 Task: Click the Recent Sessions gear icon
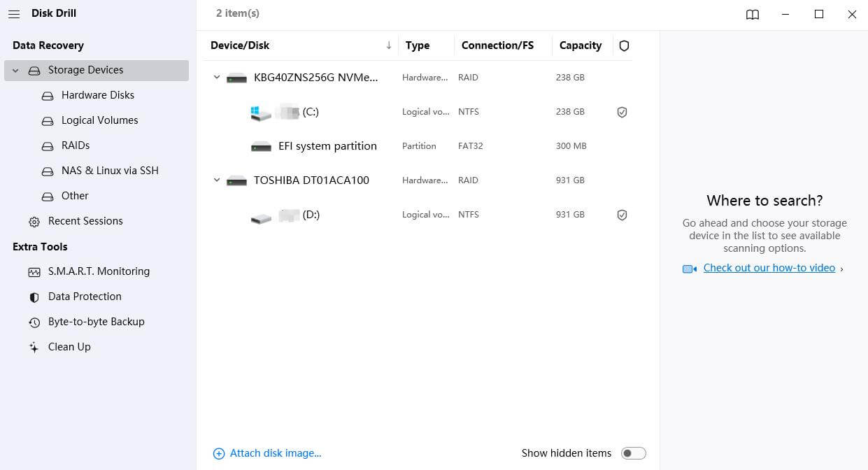[x=34, y=222]
